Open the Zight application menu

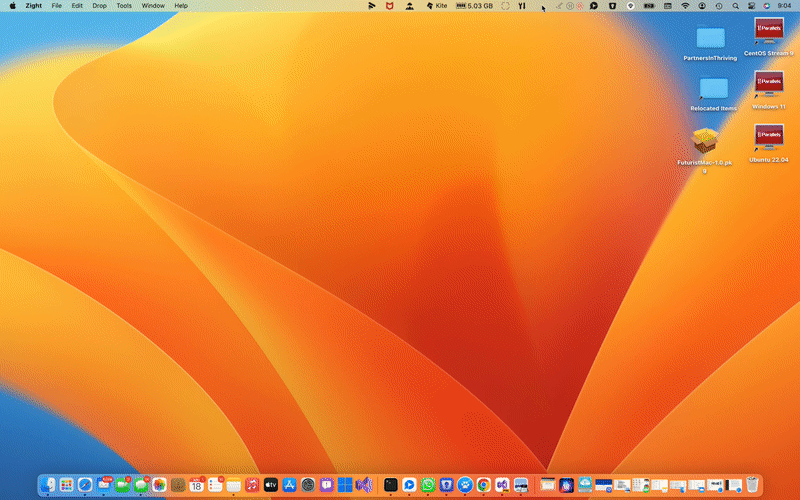[33, 6]
